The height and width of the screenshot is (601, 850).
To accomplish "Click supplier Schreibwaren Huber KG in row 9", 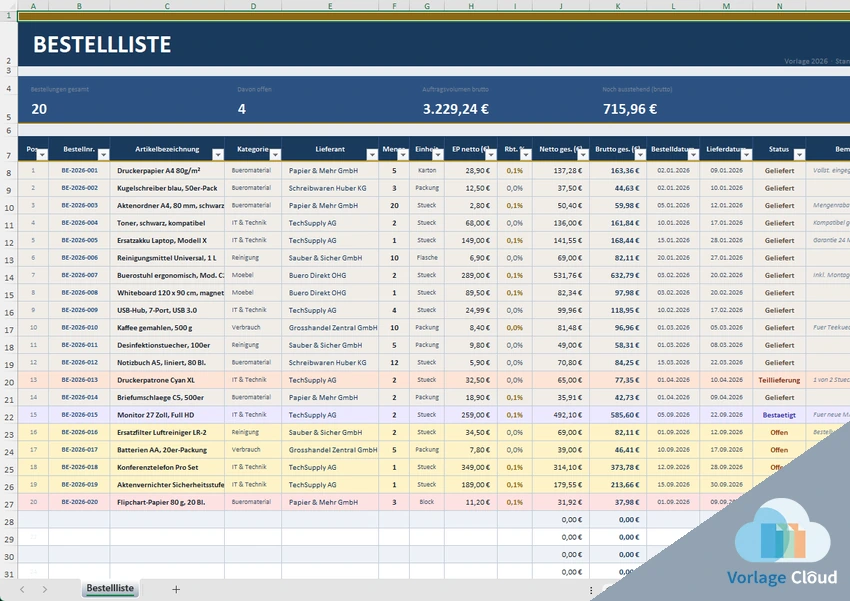I will tap(327, 188).
